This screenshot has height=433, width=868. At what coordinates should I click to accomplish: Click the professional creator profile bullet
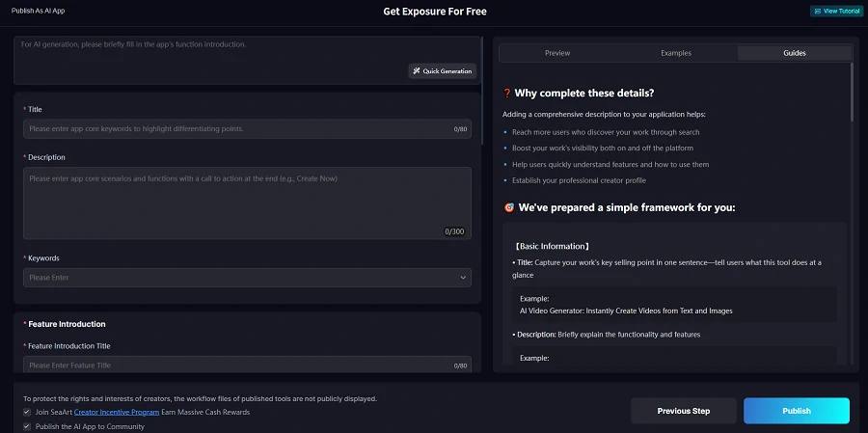pyautogui.click(x=579, y=180)
